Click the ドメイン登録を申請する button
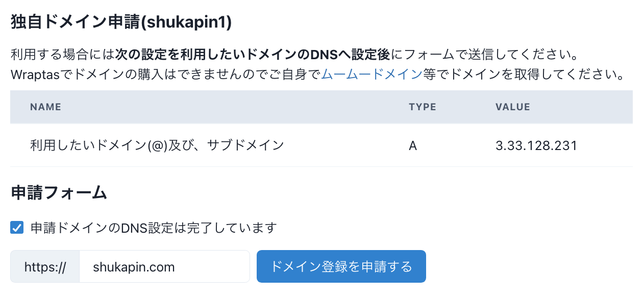Viewport: 644px width, 297px height. 341,266
